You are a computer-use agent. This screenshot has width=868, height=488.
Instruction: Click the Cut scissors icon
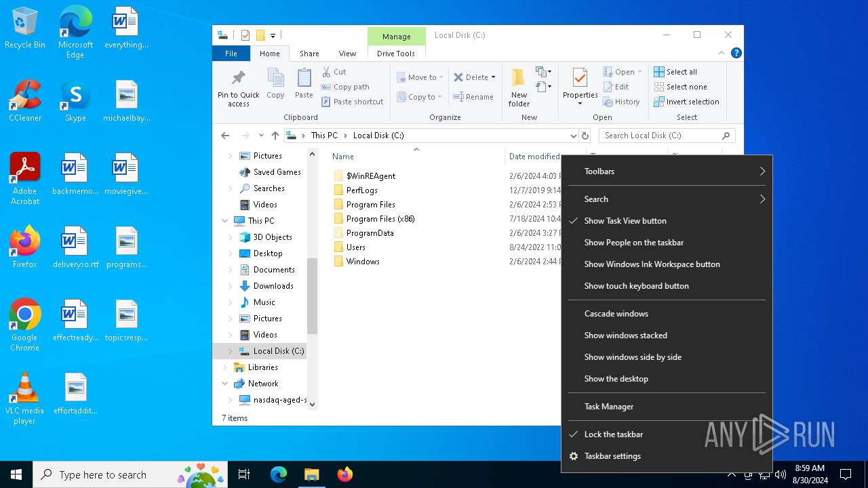click(326, 72)
